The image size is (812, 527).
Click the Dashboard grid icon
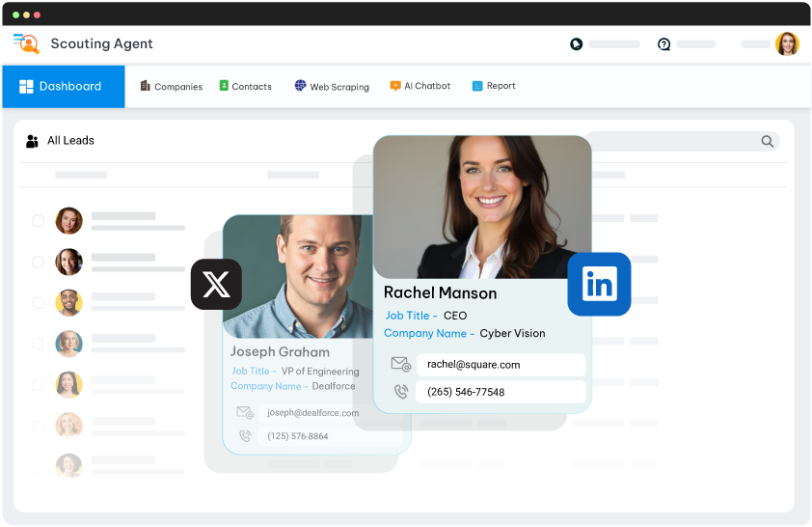pyautogui.click(x=26, y=87)
